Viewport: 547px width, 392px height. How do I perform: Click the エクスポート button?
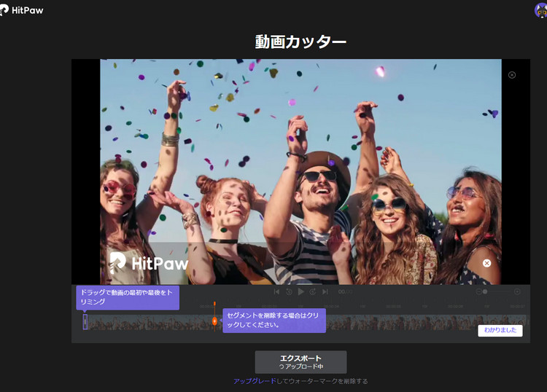click(300, 362)
